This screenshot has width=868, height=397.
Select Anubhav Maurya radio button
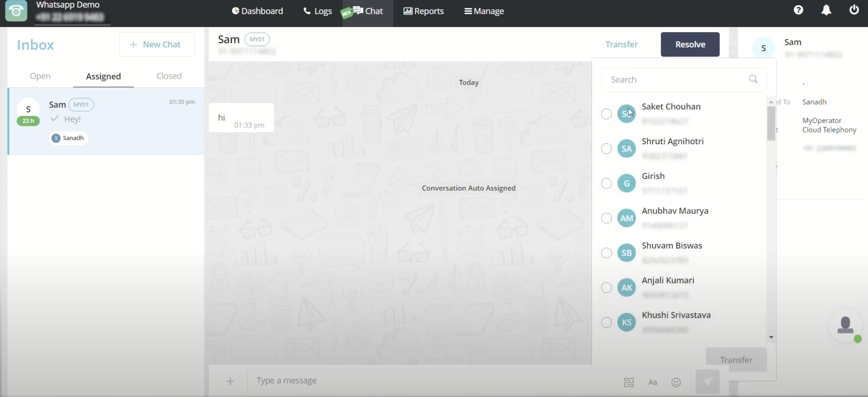[606, 218]
